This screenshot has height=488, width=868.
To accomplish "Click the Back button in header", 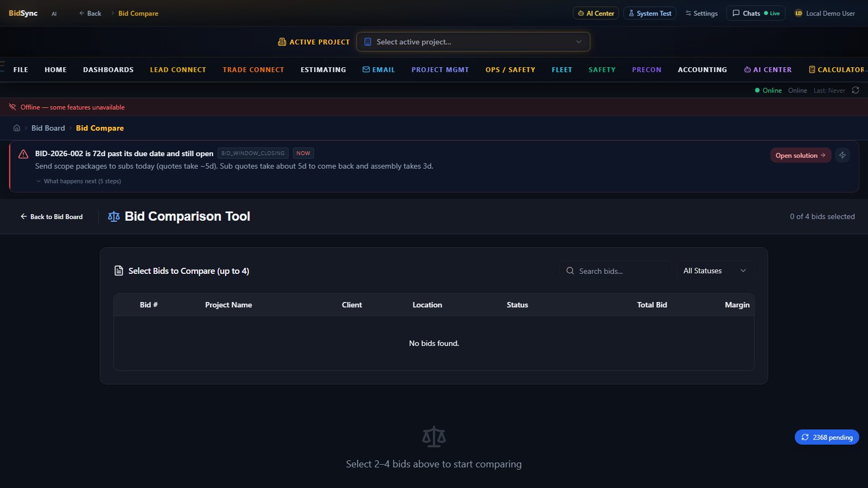I will coord(90,13).
